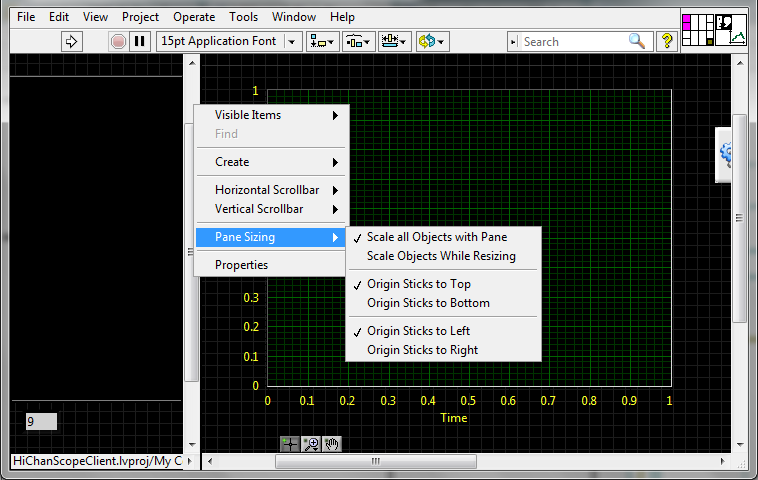
Task: Select Properties in the context menu
Action: click(241, 265)
